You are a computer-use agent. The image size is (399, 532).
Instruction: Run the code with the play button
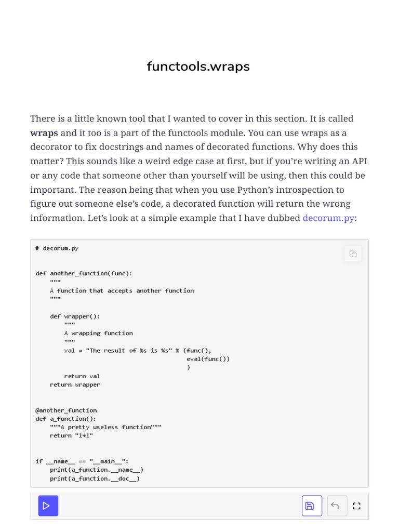point(48,506)
